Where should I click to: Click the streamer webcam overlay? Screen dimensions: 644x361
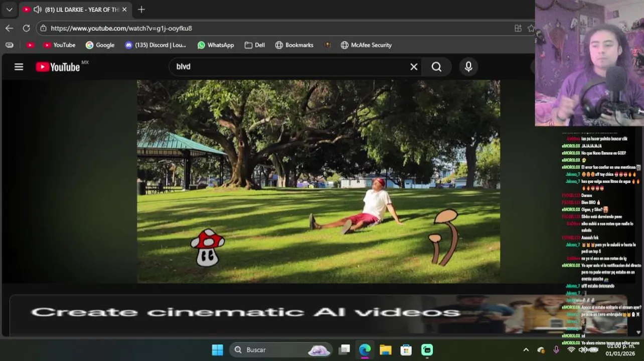pos(589,63)
